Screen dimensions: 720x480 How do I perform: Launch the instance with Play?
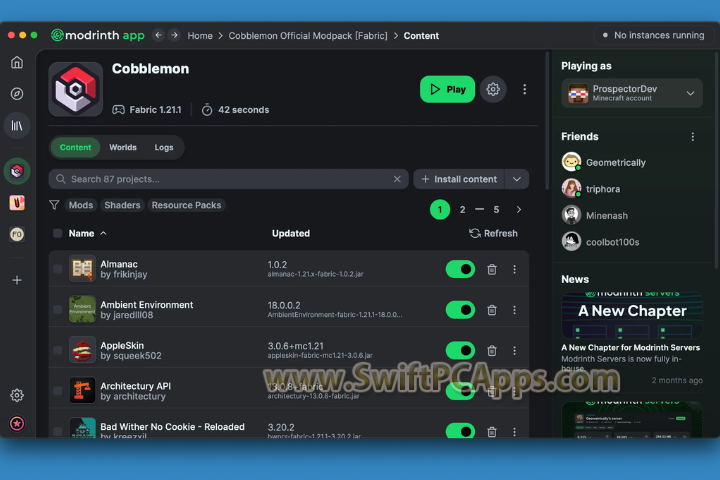[447, 89]
